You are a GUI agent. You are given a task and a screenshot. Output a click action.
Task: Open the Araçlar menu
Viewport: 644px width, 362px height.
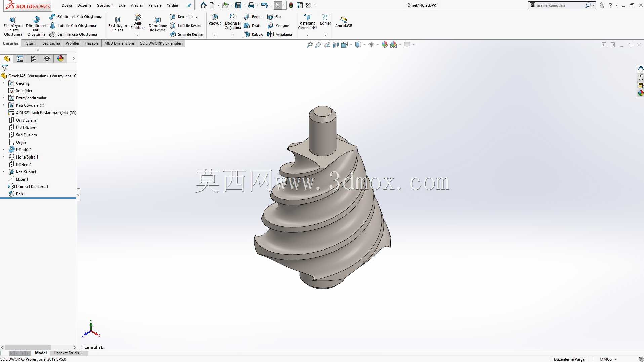point(137,5)
